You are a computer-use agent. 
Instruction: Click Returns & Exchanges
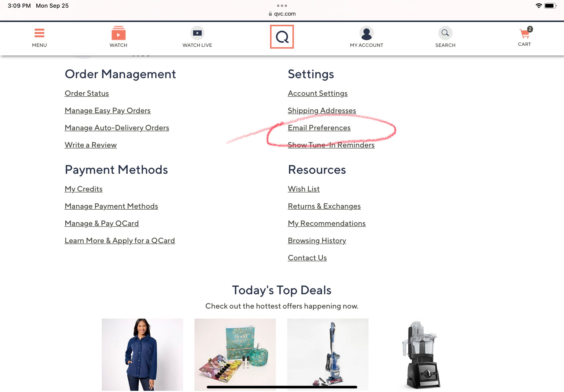tap(324, 206)
